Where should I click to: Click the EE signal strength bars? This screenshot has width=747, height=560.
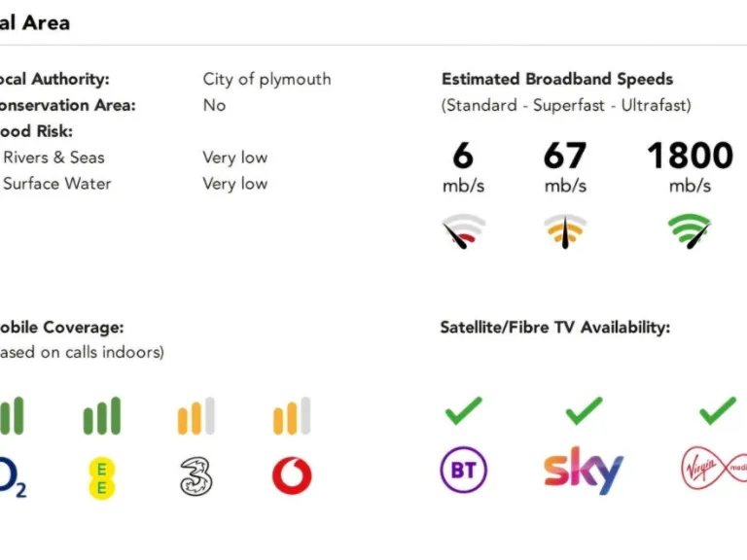point(101,416)
